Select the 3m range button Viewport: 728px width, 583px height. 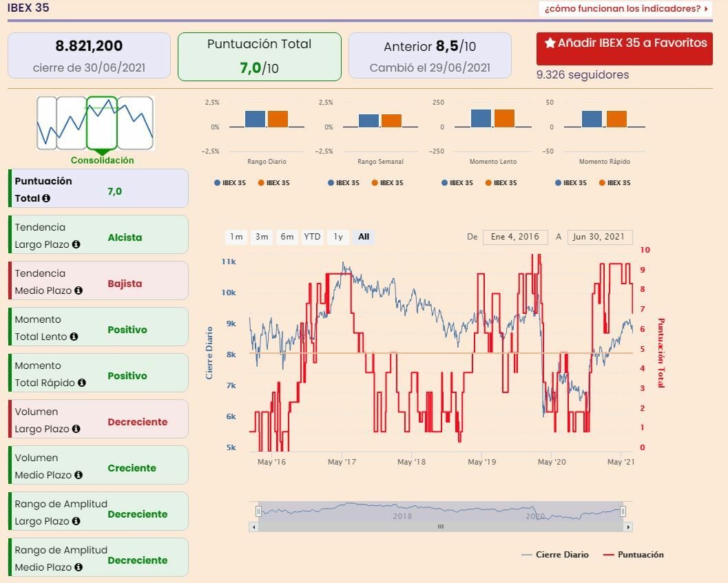coord(262,237)
